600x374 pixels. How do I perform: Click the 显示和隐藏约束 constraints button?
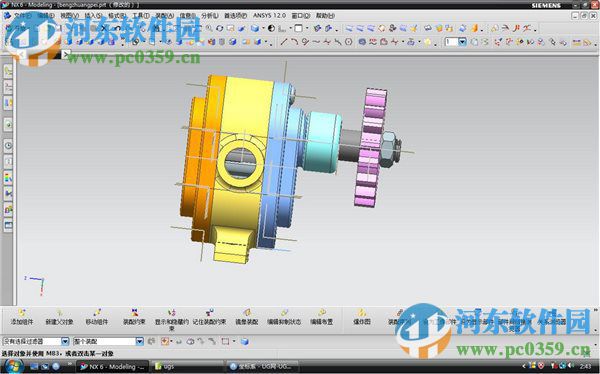pos(171,320)
